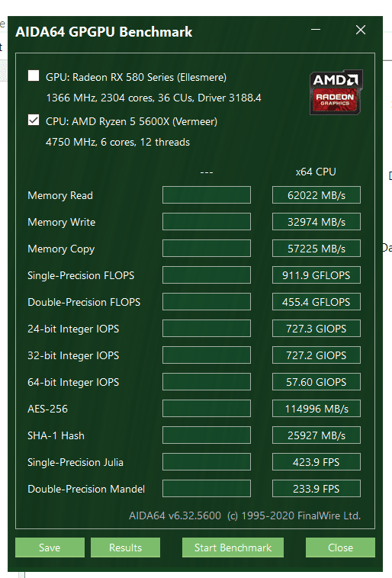Open the Results button
This screenshot has height=578, width=392.
coord(125,547)
